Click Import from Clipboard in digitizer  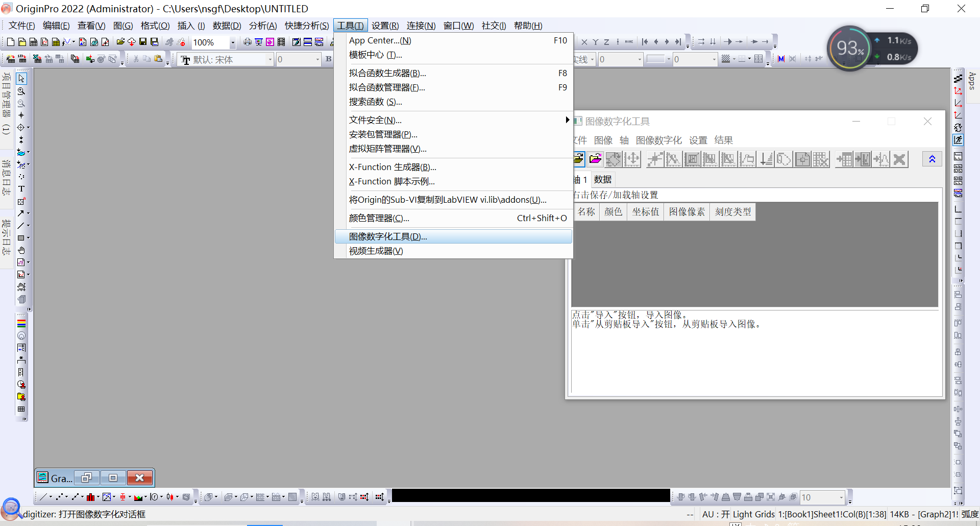(x=595, y=159)
